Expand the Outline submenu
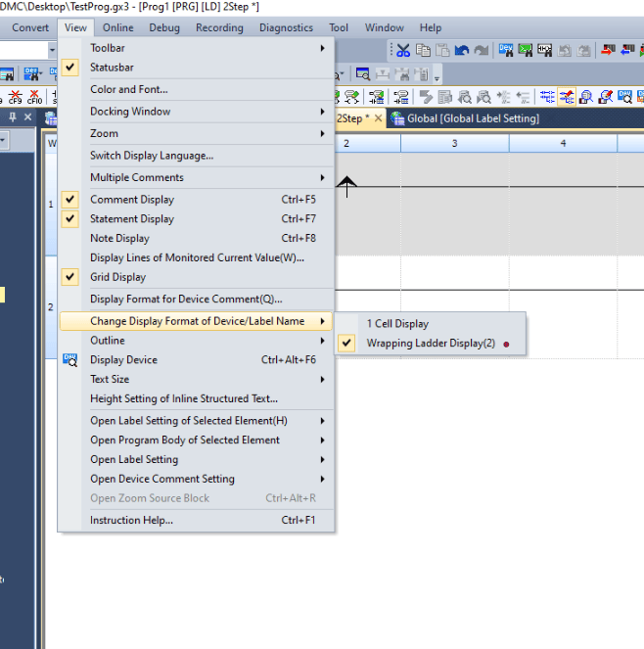This screenshot has width=644, height=649. 196,341
